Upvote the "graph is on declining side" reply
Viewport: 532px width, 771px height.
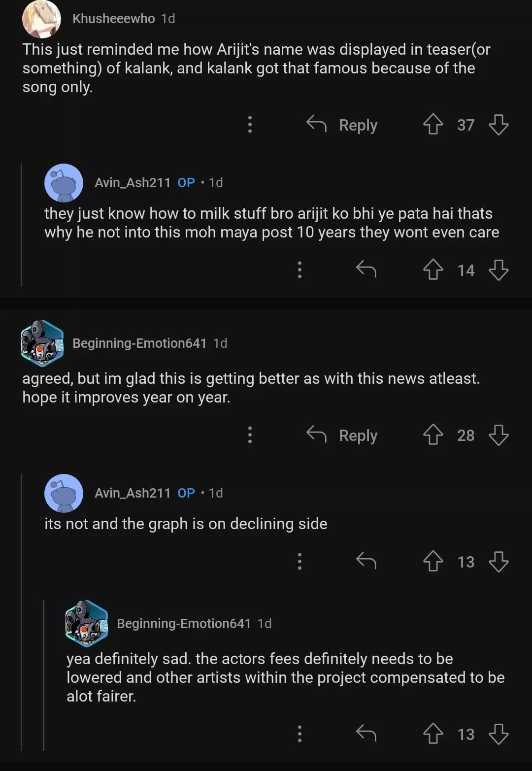click(433, 562)
